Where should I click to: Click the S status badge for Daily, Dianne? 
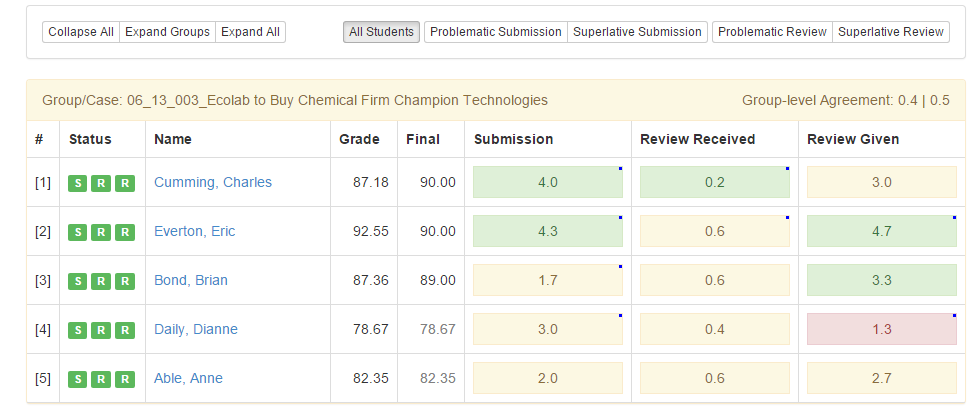pyautogui.click(x=77, y=330)
